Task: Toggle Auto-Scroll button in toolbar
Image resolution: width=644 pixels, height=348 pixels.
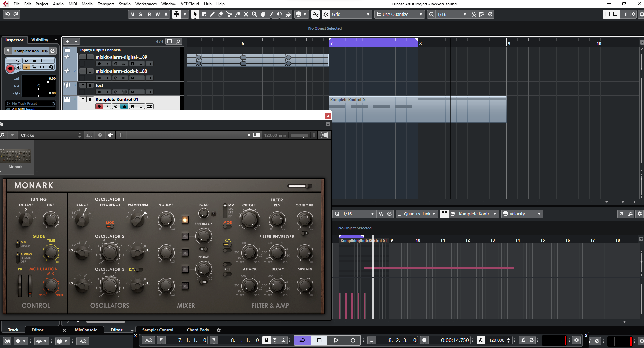Action: click(177, 14)
